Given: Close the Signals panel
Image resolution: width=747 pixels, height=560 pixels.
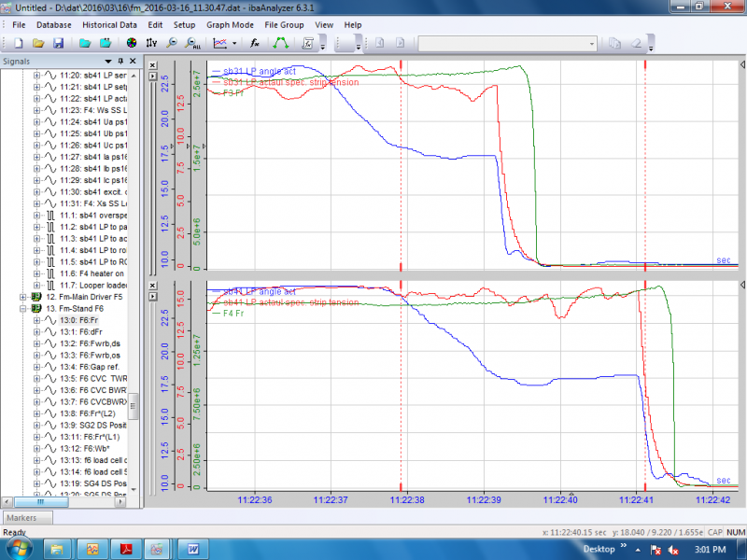Looking at the screenshot, I should point(134,61).
